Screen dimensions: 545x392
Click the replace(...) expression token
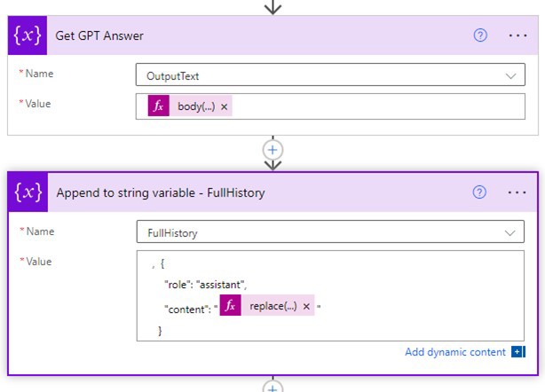coord(274,306)
